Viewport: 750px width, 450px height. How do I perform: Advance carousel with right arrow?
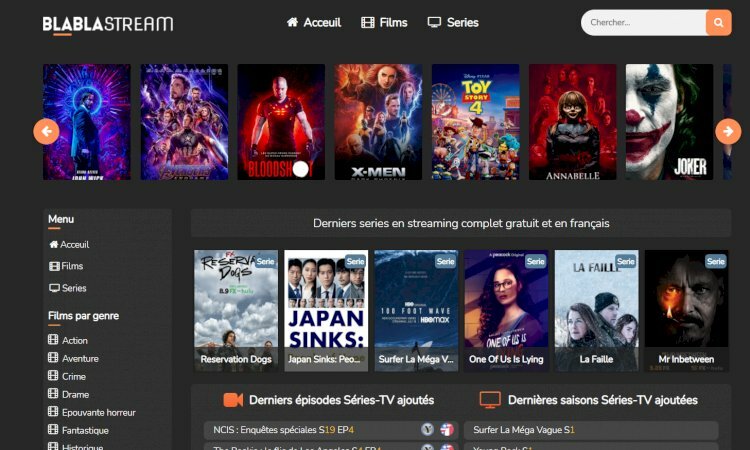coord(728,131)
